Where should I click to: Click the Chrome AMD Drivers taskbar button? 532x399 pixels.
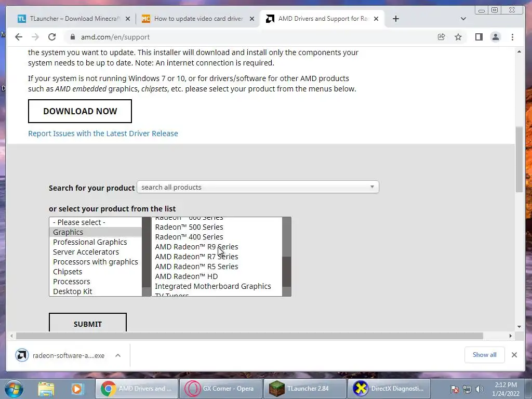tap(137, 389)
